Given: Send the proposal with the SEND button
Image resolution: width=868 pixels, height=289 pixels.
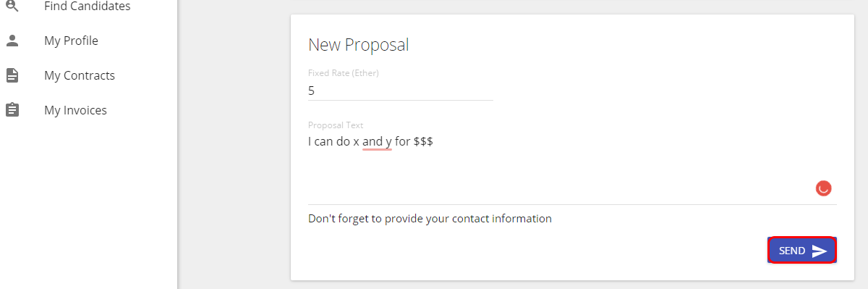Looking at the screenshot, I should (x=802, y=251).
